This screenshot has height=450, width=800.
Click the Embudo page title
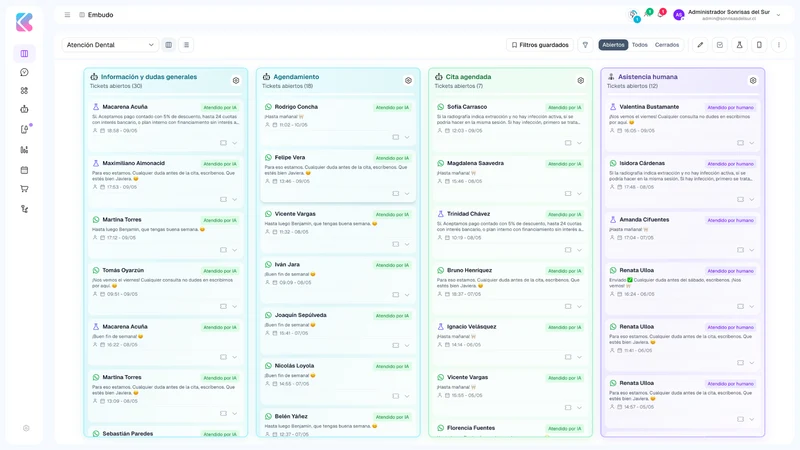(101, 15)
